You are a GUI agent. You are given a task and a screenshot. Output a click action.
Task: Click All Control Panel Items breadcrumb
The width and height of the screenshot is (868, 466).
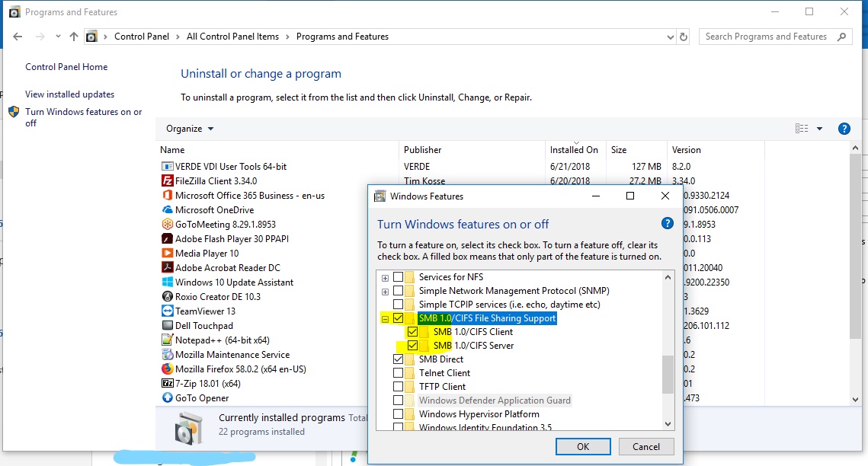232,37
